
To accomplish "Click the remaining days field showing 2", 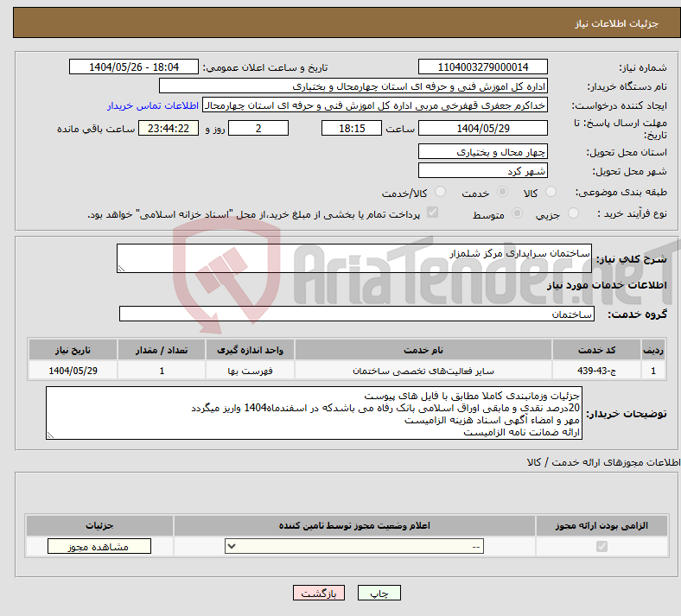I will coord(258,128).
